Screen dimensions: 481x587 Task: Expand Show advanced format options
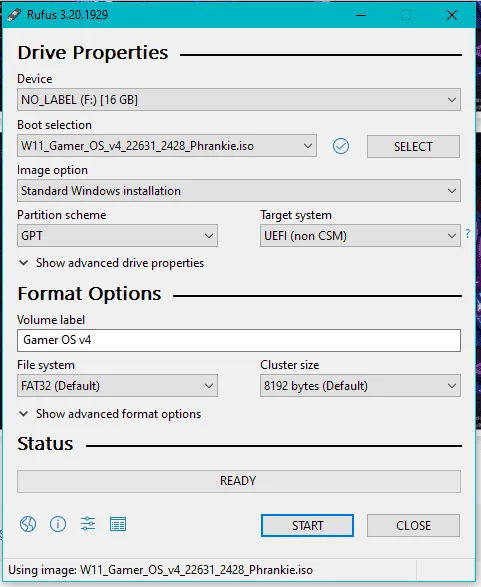[110, 414]
